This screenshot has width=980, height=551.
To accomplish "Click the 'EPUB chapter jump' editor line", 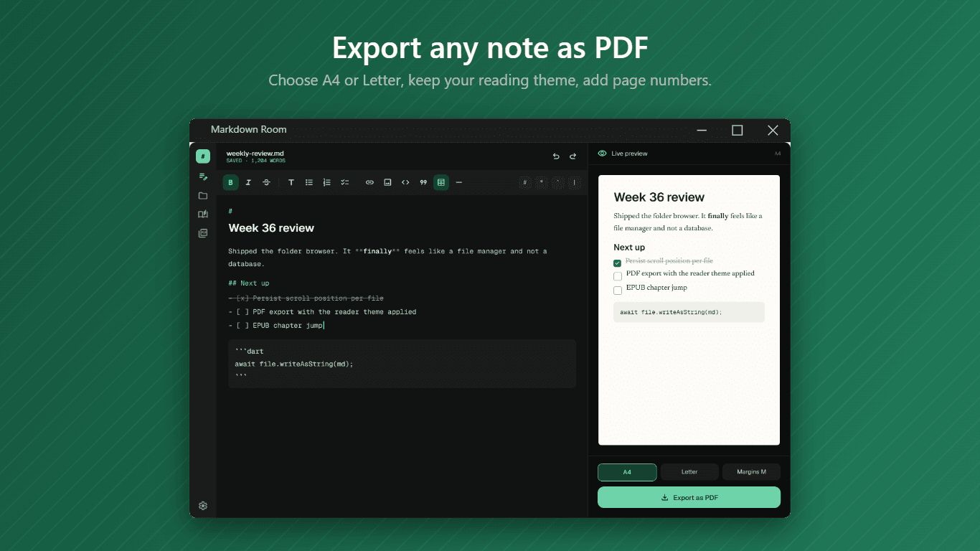I will point(276,326).
